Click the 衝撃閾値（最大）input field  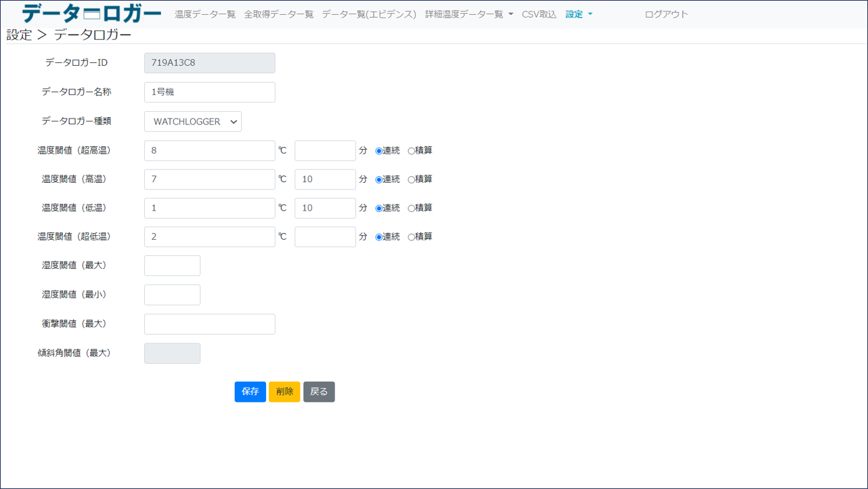pos(209,324)
